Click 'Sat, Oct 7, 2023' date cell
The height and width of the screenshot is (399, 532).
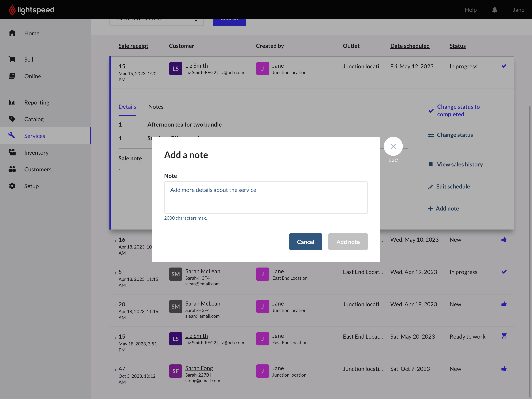[410, 369]
